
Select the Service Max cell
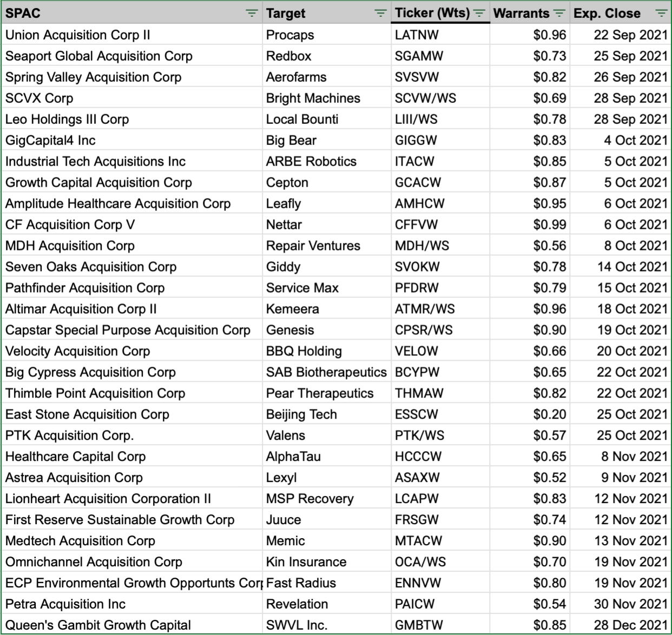pyautogui.click(x=327, y=288)
